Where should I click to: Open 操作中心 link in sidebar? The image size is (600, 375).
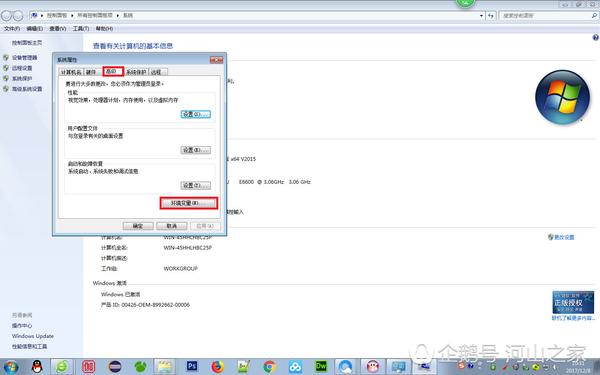coord(22,326)
